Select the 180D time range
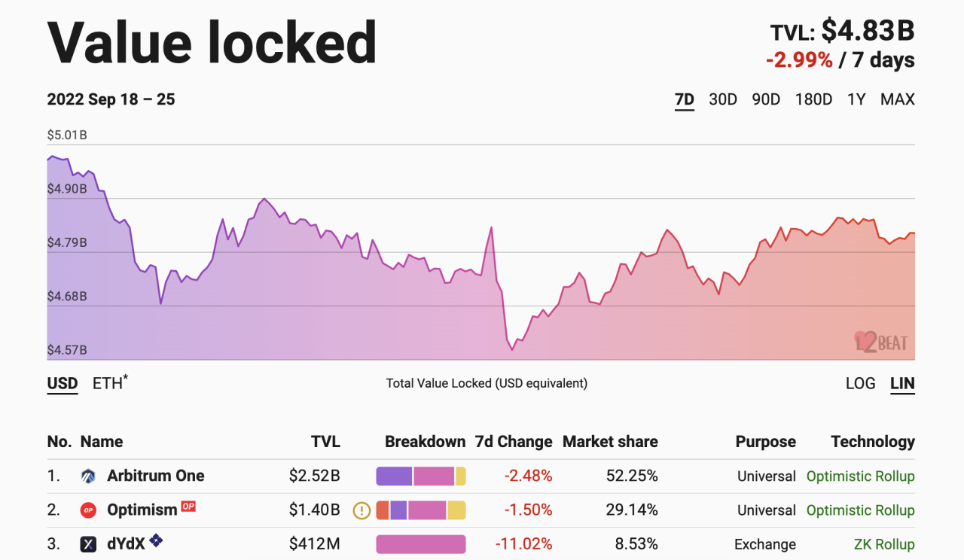This screenshot has height=560, width=964. (x=813, y=99)
